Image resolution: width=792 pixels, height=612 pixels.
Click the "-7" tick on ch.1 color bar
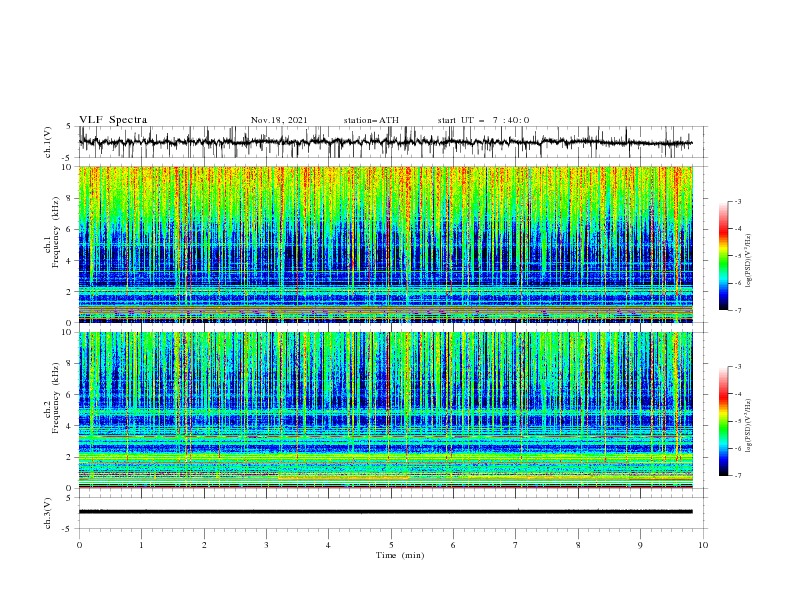pos(737,310)
